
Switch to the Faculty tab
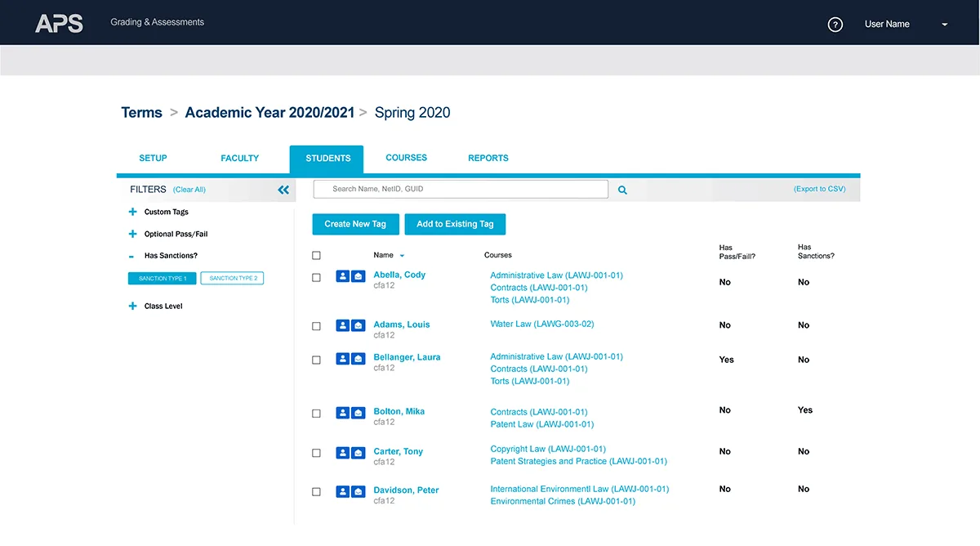[239, 159]
